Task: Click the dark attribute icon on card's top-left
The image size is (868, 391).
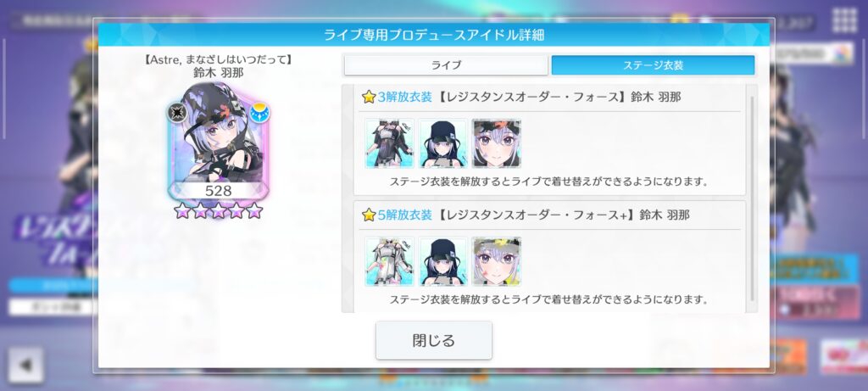Action: (x=177, y=113)
